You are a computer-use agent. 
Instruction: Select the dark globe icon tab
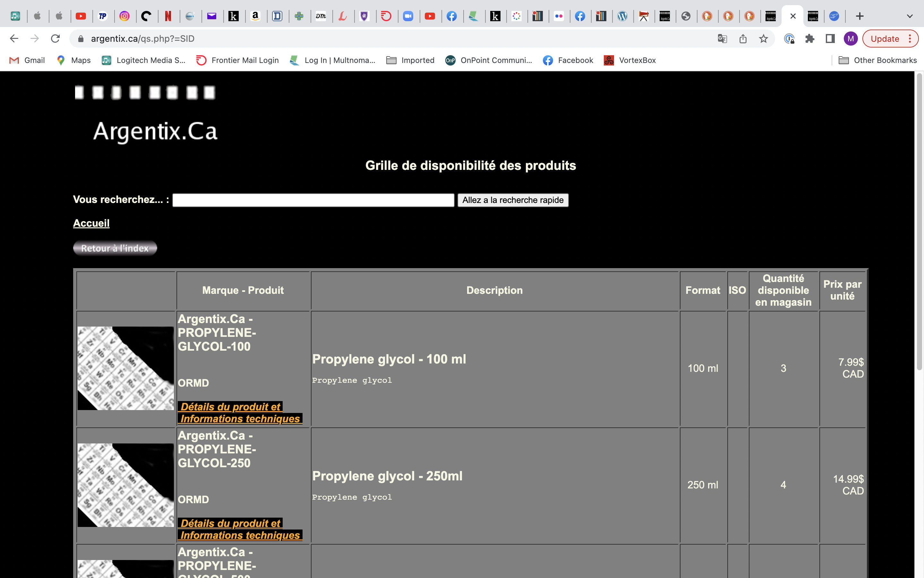click(x=686, y=16)
